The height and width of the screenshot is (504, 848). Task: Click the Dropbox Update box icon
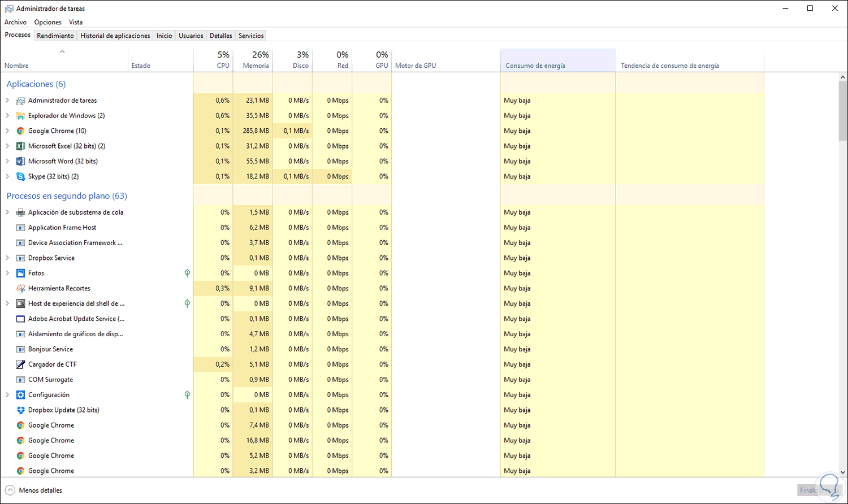click(20, 411)
